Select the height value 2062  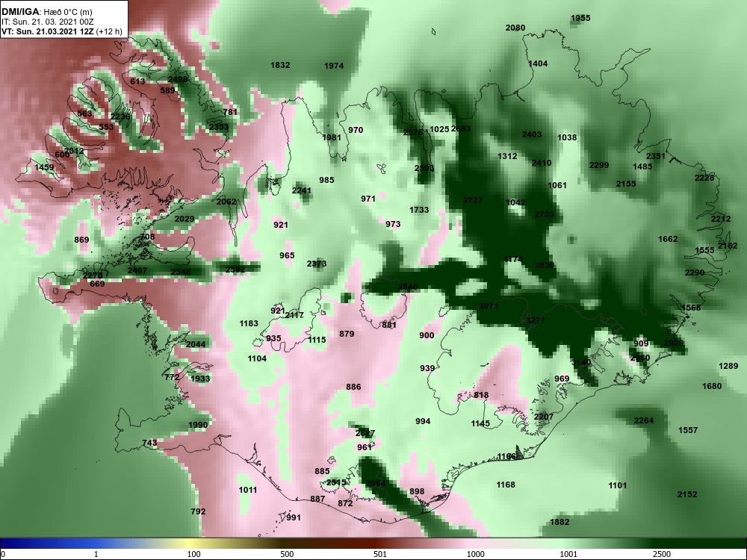point(226,202)
